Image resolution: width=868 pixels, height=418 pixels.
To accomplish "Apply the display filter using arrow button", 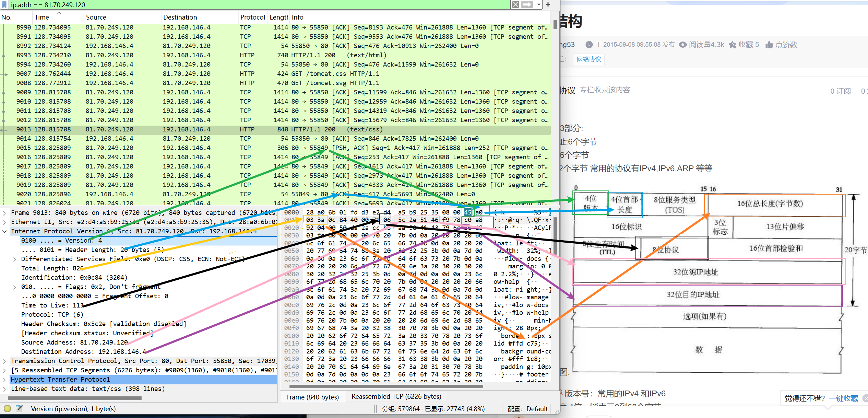I will 527,4.
